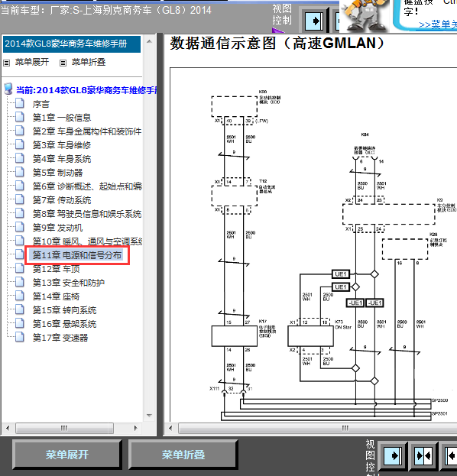Click sidebar horizontal scrollbar right arrow
Viewport: 457px width, 476px height.
click(135, 429)
